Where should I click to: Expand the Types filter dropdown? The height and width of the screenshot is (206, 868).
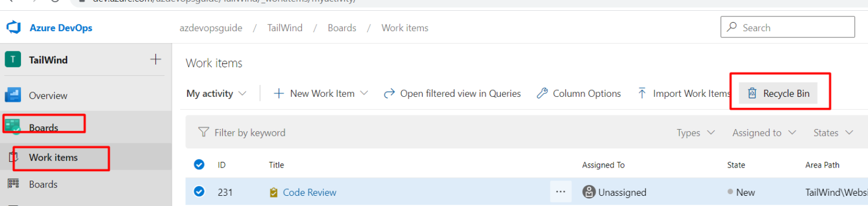pyautogui.click(x=696, y=133)
